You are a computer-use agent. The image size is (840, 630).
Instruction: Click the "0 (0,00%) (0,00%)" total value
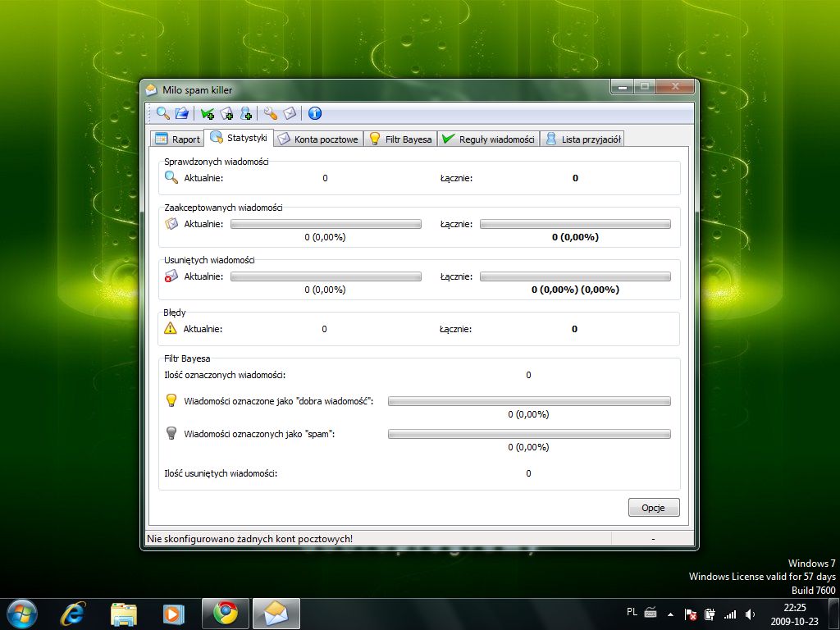click(575, 290)
